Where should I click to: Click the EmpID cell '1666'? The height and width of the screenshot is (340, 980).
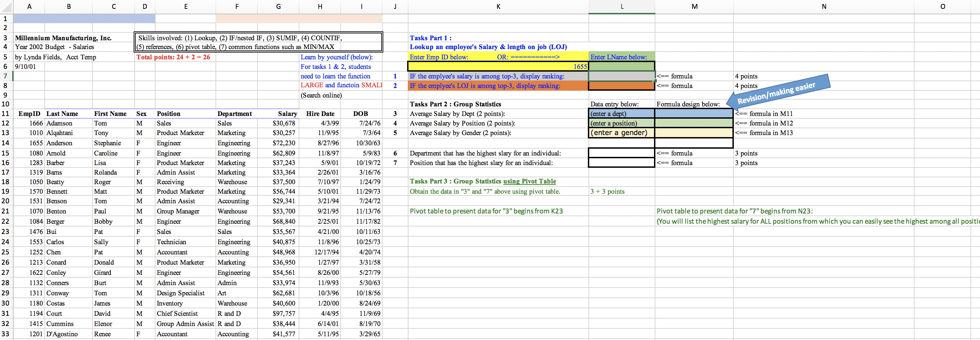(x=29, y=123)
